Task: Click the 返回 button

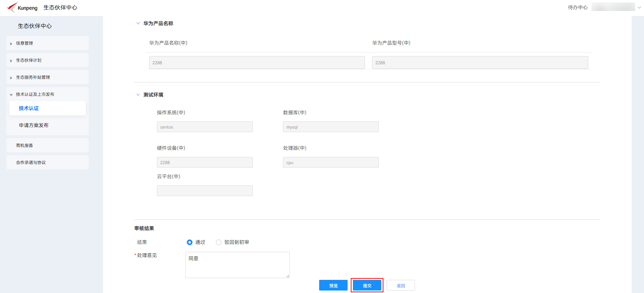Action: 401,285
